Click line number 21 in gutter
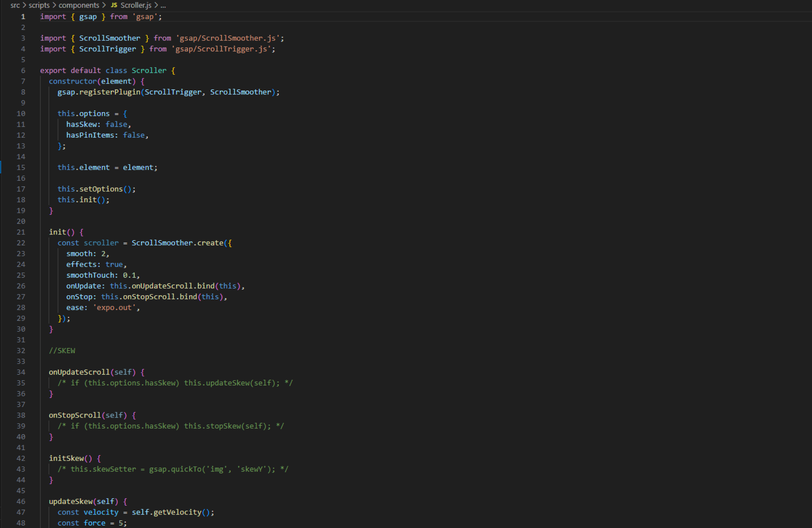812x528 pixels. click(21, 232)
